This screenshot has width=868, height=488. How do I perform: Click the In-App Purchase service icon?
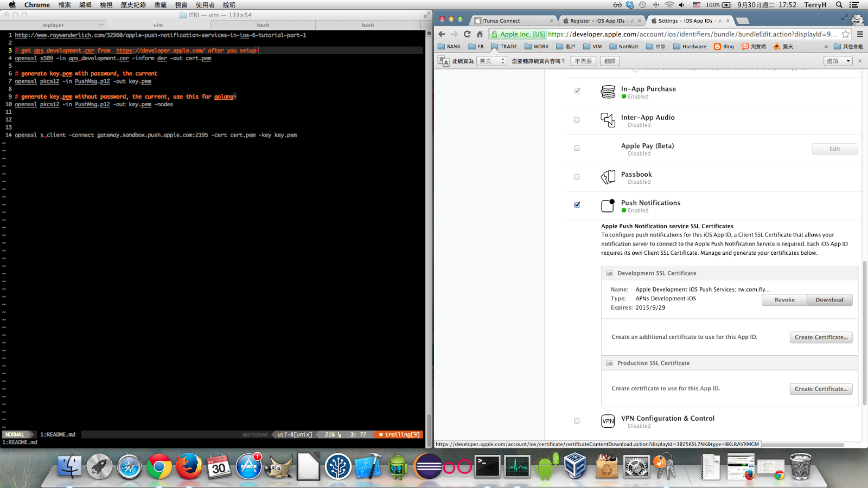point(608,92)
